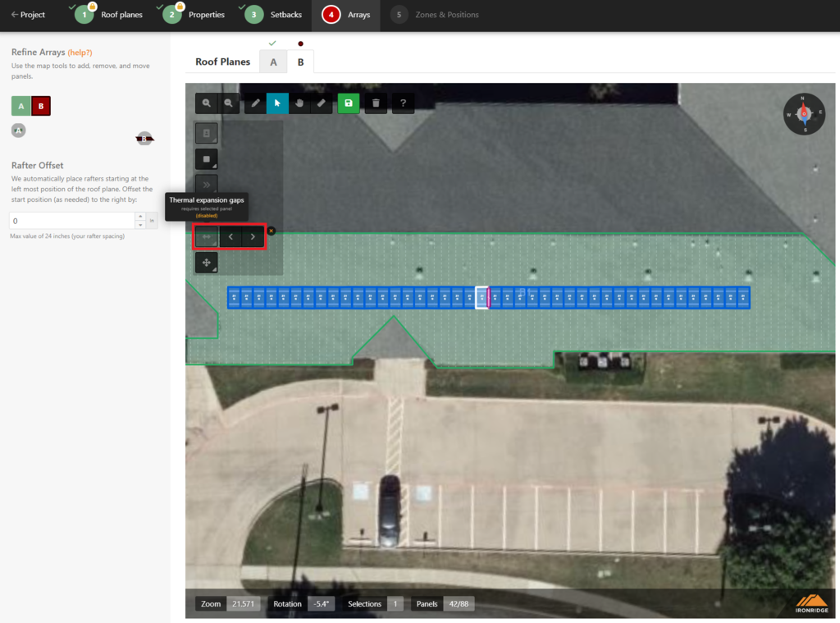This screenshot has height=623, width=840.
Task: Expand the square panel tool options
Action: pyautogui.click(x=207, y=159)
